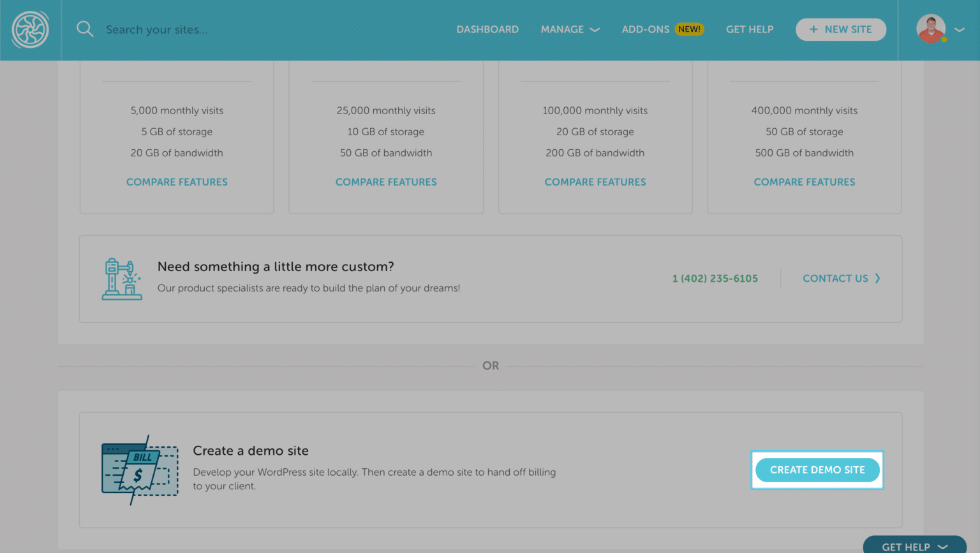Click the CREATE DEMO SITE button
The height and width of the screenshot is (553, 980).
coord(817,470)
